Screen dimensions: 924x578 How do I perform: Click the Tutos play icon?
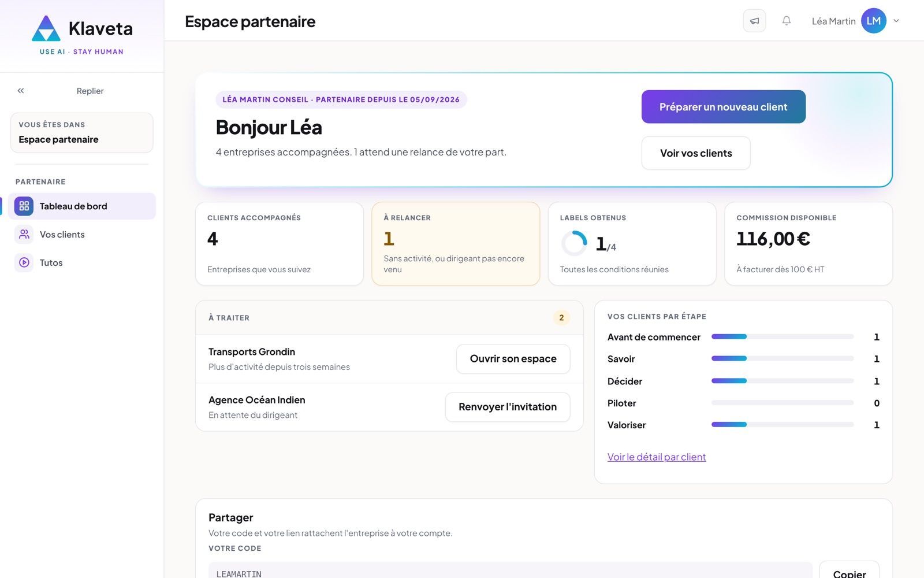coord(24,262)
